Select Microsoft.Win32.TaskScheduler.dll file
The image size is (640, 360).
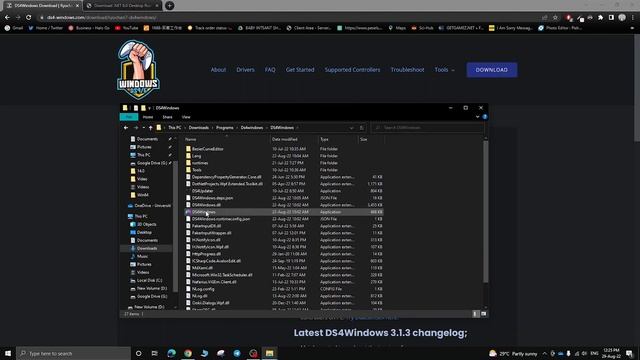(x=222, y=275)
